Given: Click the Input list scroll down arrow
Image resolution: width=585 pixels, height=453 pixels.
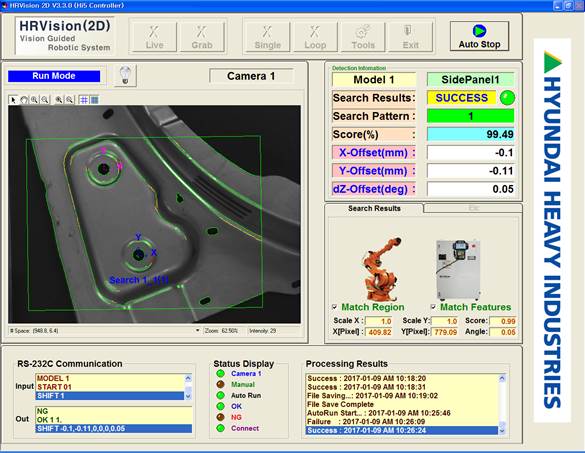Looking at the screenshot, I should tap(188, 396).
